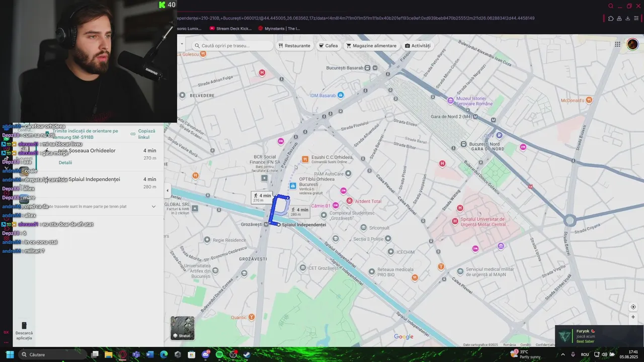Select Muzeul Istoriei Feroviare Române pin
The width and height of the screenshot is (644, 362).
[x=450, y=101]
